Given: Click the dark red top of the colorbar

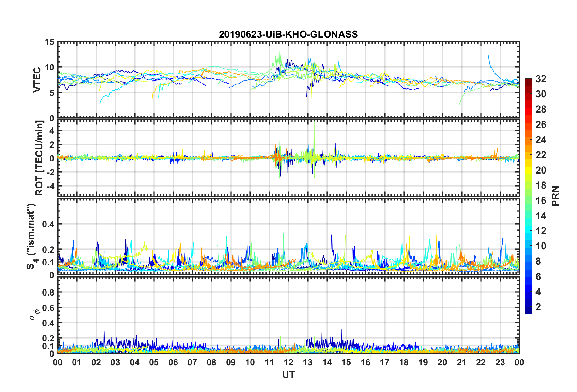Looking at the screenshot, I should 528,81.
